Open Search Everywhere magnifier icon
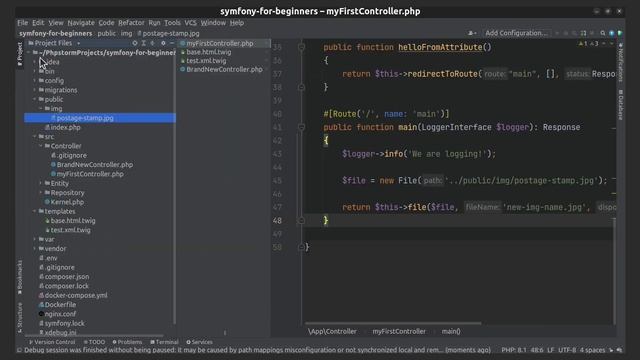 tap(602, 33)
